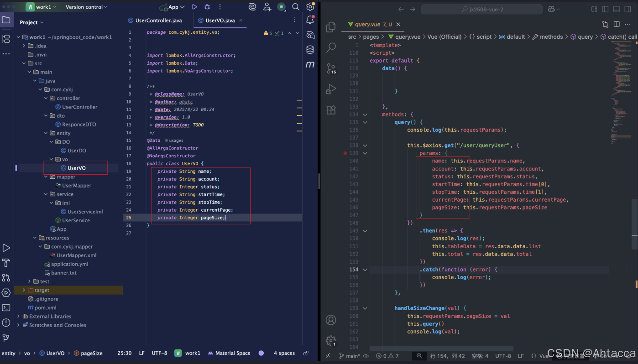Click 4 spaces indent setting

point(284,353)
